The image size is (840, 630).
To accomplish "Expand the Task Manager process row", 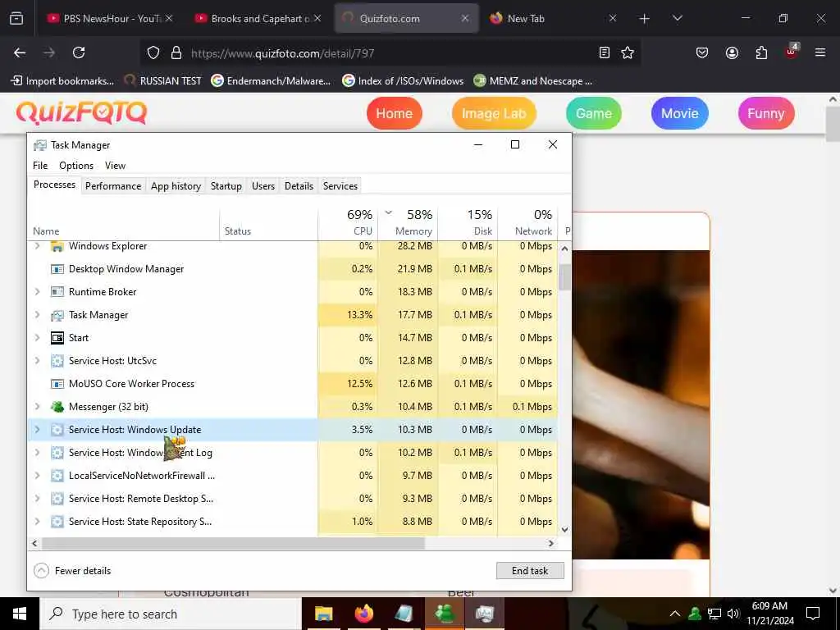I will coord(37,315).
